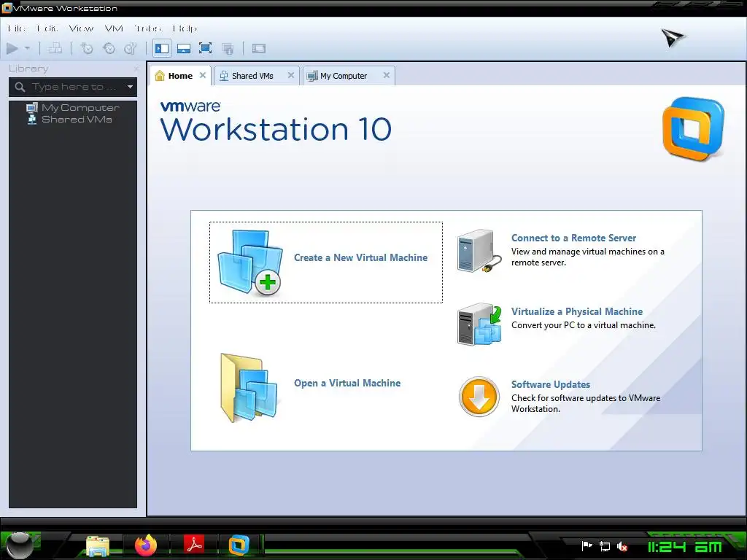The height and width of the screenshot is (560, 747).
Task: Close the Home tab
Action: (203, 75)
